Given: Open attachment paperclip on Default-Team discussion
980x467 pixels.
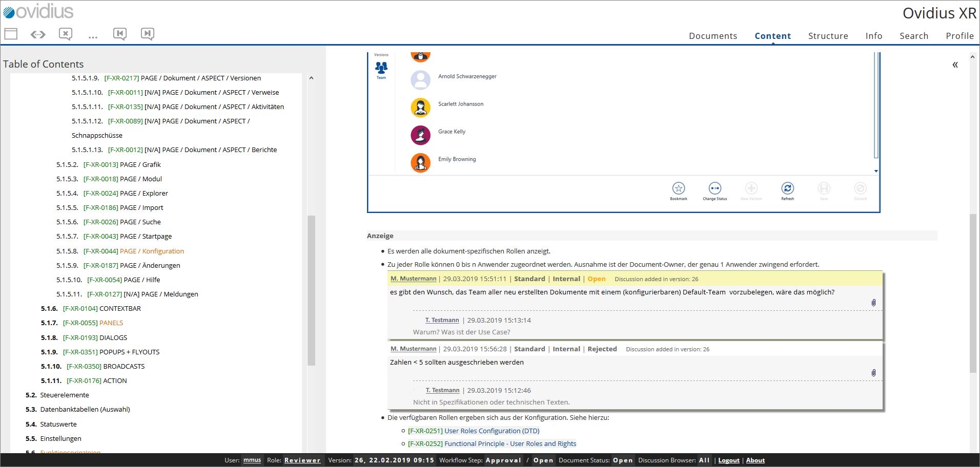Looking at the screenshot, I should [873, 303].
